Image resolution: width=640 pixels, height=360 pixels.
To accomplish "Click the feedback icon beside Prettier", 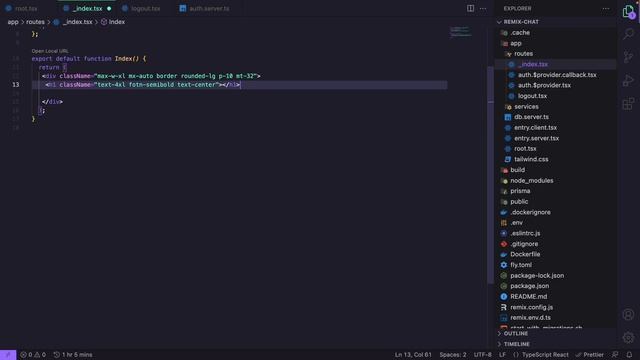I will tap(615, 355).
